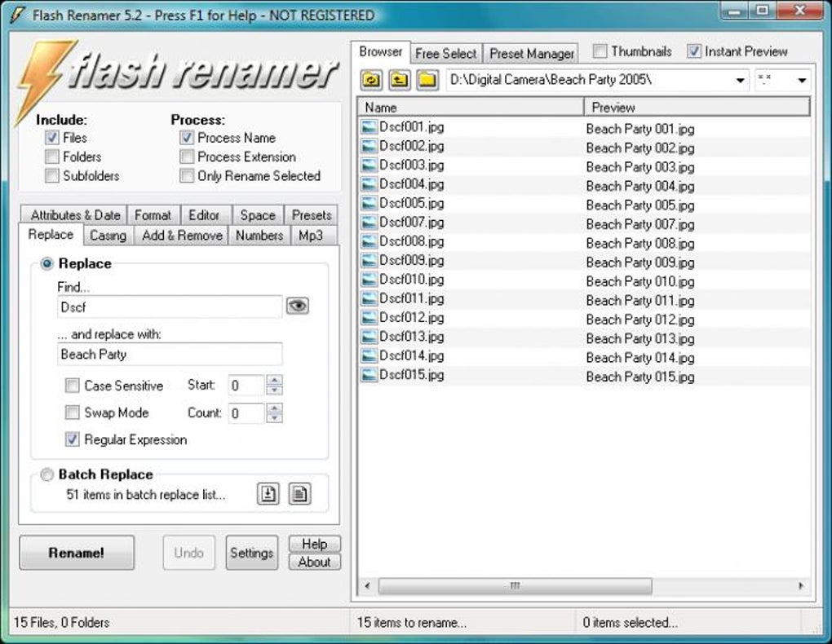The image size is (832, 644).
Task: Toggle Process Name checkbox
Action: (x=187, y=138)
